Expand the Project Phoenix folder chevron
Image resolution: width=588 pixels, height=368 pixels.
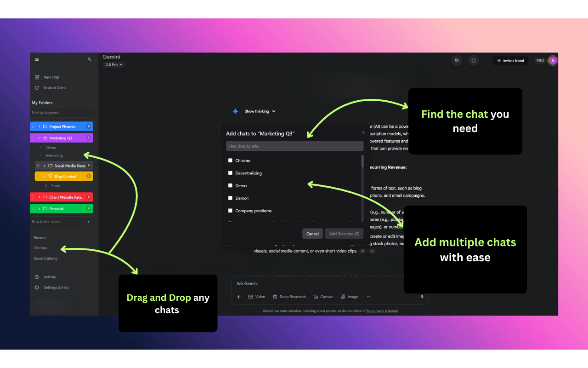40,126
